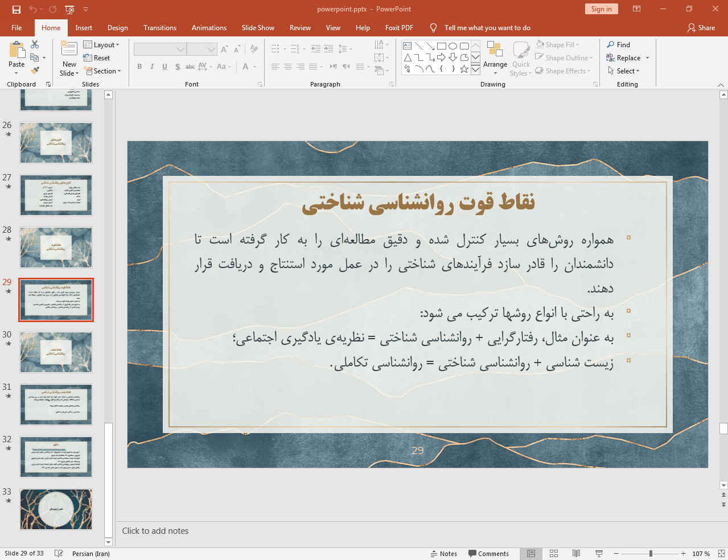Expand the shapes gallery More arrow
The image size is (728, 560).
pos(475,69)
